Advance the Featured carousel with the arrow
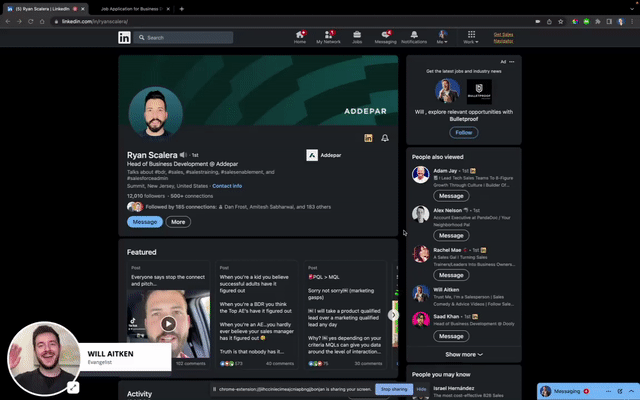Image resolution: width=640 pixels, height=400 pixels. (x=393, y=315)
